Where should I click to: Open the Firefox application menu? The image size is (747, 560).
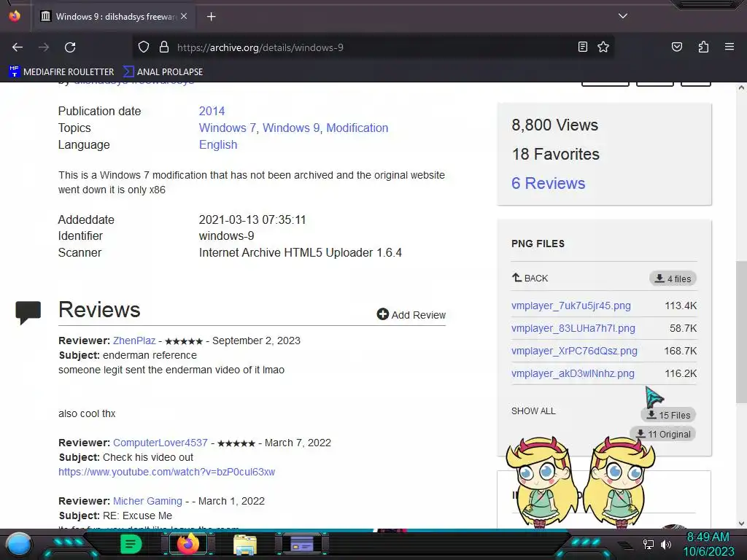coord(729,47)
